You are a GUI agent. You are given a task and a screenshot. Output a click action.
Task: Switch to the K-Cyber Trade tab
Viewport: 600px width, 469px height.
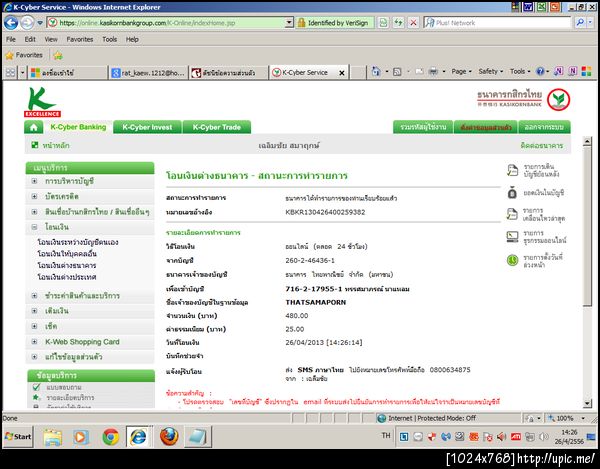coord(217,127)
